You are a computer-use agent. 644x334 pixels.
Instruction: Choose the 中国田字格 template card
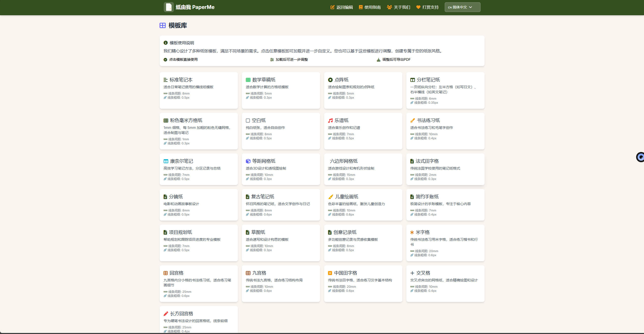(x=363, y=283)
